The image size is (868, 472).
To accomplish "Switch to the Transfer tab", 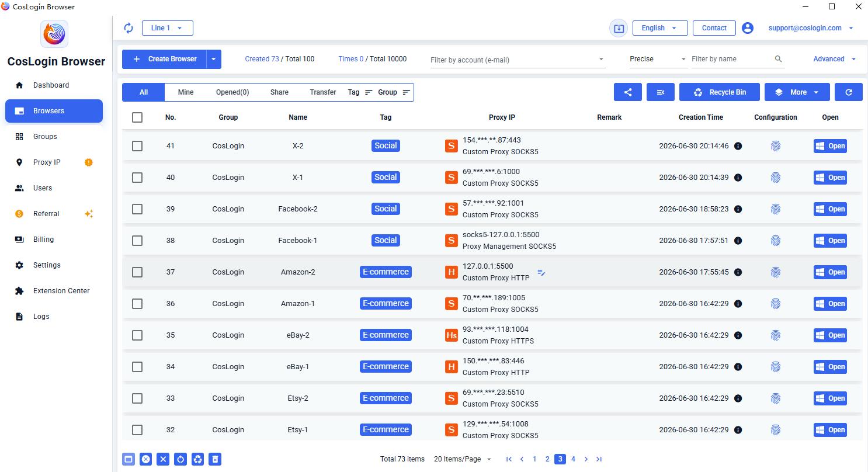I will click(323, 92).
